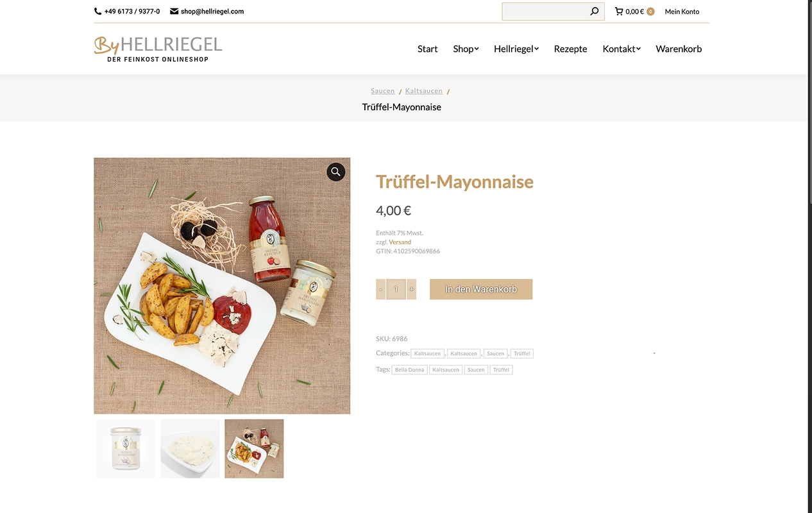
Task: Open the Versand shipping link
Action: (400, 242)
